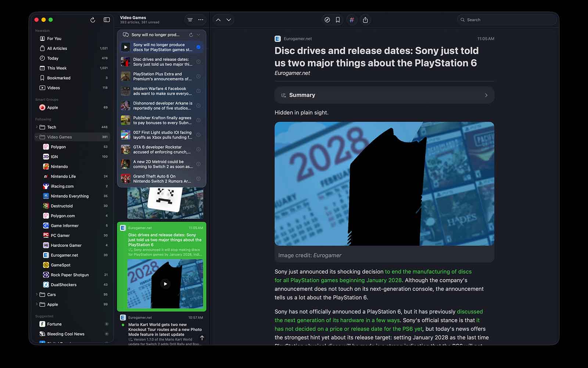588x368 pixels.
Task: Collapse the Video Games folder
Action: (x=37, y=137)
